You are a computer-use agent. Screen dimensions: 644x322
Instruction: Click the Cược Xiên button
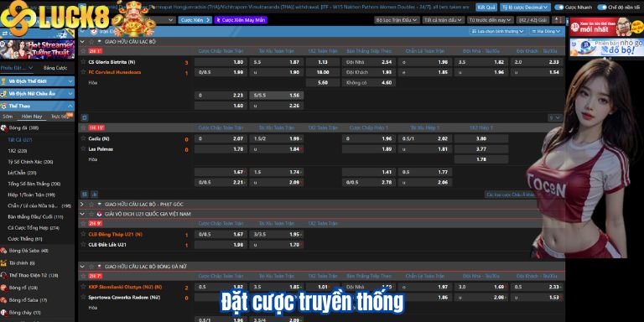(195, 20)
